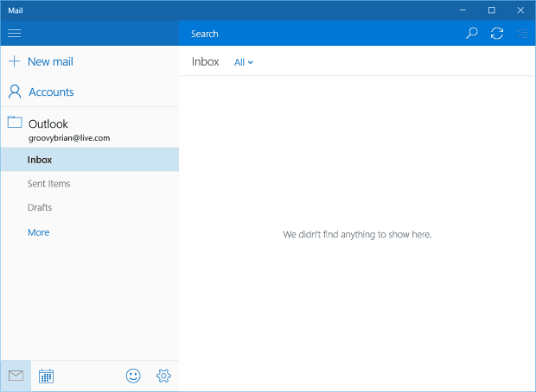Switch to Mail using envelope icon
The height and width of the screenshot is (392, 536).
tap(16, 376)
